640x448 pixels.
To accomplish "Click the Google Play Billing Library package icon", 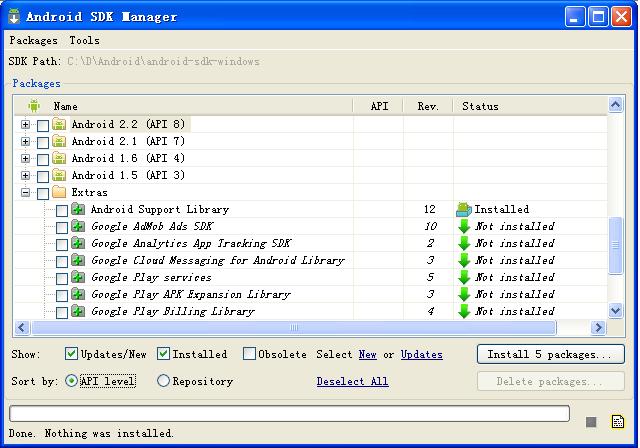I will 78,311.
